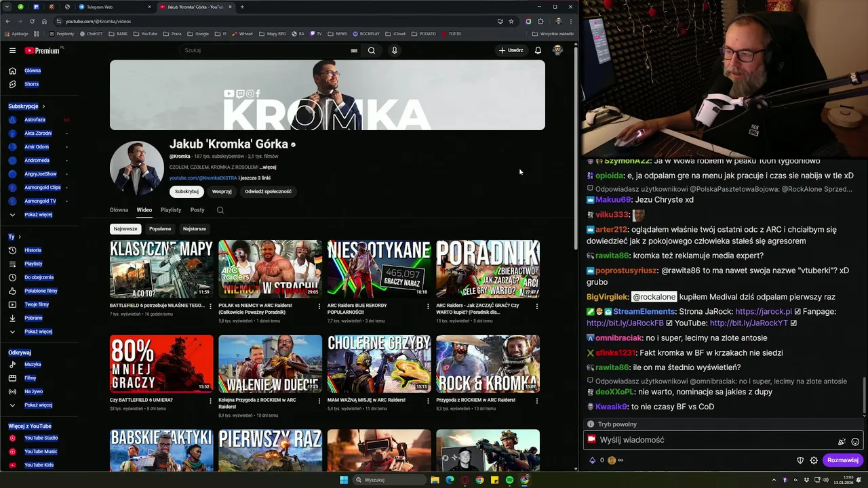This screenshot has width=868, height=488.
Task: Click the YouTube Premium logo
Action: coord(42,50)
